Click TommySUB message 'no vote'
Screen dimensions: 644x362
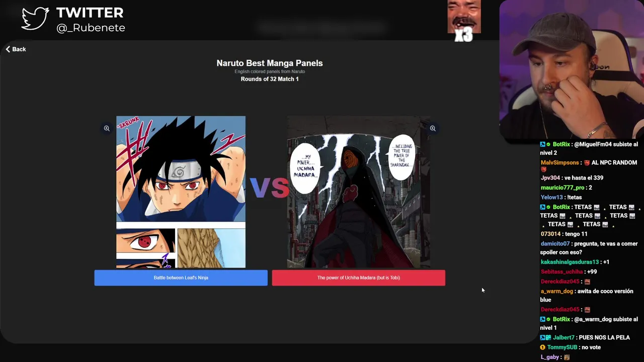[590, 347]
